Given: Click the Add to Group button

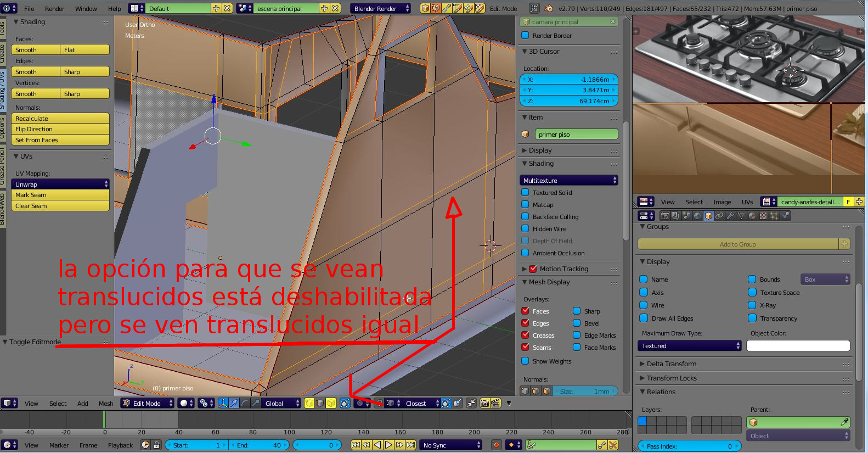Looking at the screenshot, I should pyautogui.click(x=738, y=244).
